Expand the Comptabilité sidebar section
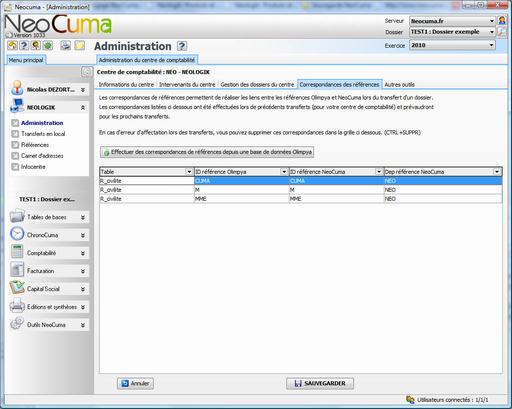Screen dimensions: 512x409 49,253
